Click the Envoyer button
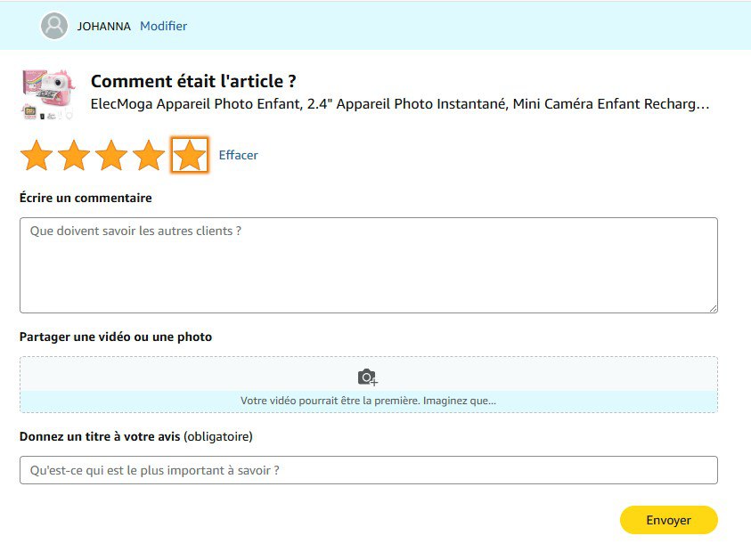 pos(669,520)
